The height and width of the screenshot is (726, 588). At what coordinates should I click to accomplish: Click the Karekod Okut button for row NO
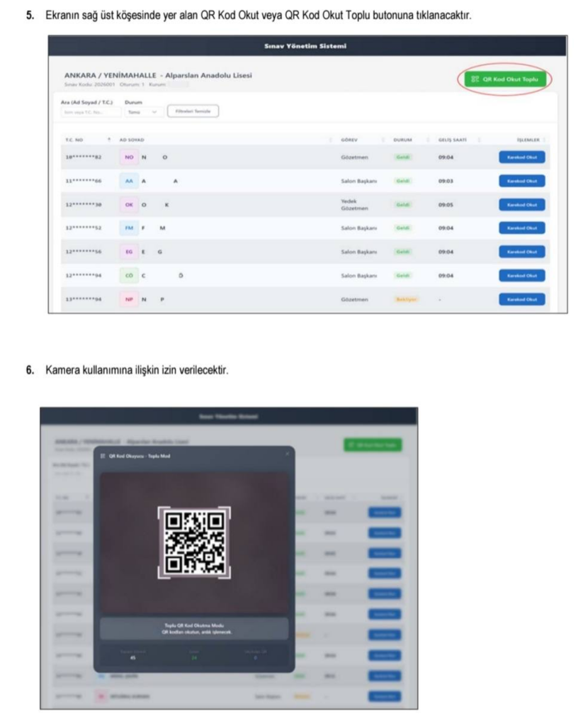pyautogui.click(x=522, y=157)
